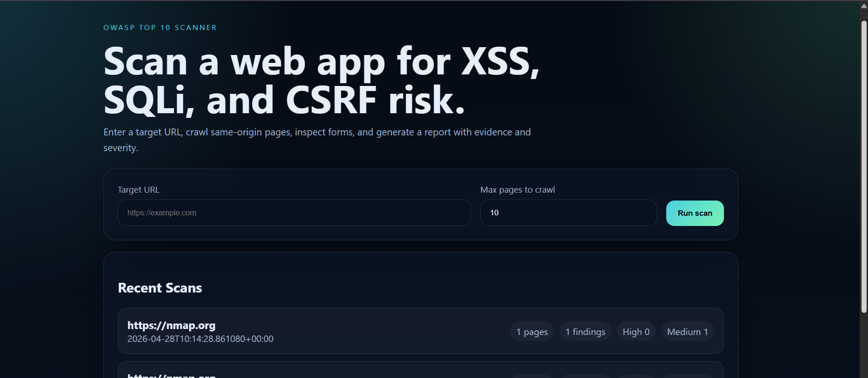Click the page's vertical scrollbar thumb

pyautogui.click(x=864, y=166)
